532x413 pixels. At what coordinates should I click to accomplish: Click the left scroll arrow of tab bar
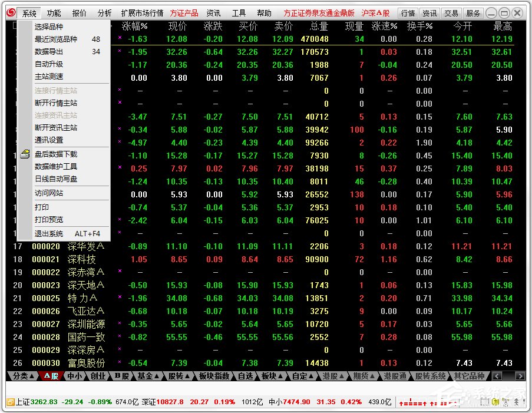pyautogui.click(x=497, y=376)
